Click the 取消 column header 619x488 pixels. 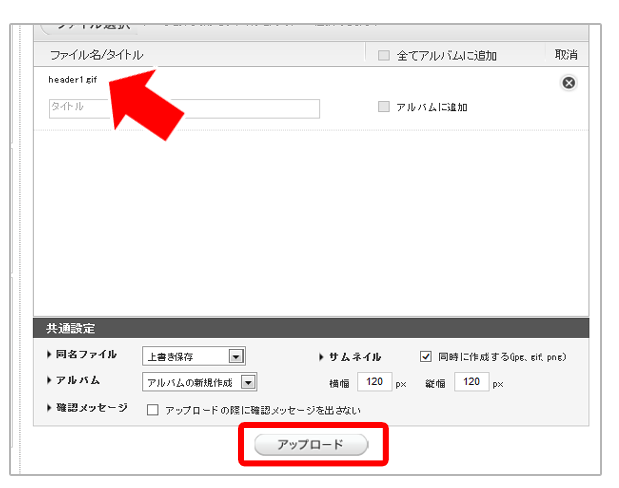[x=566, y=55]
